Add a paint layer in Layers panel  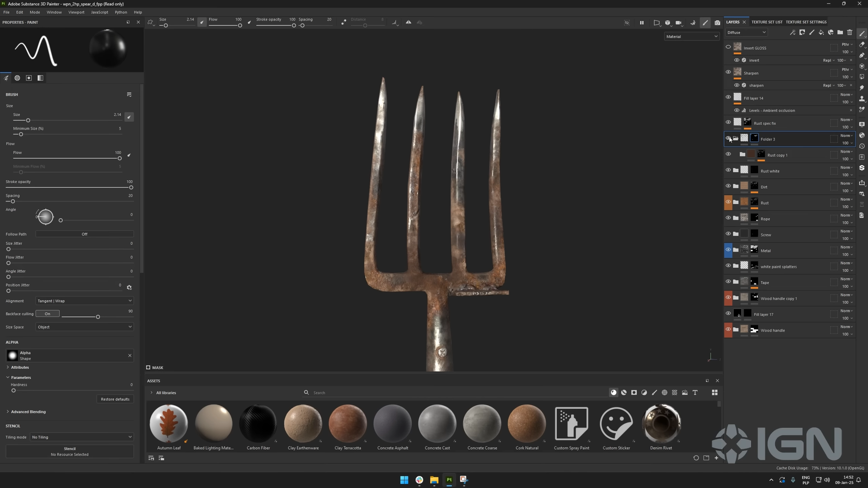coord(812,33)
